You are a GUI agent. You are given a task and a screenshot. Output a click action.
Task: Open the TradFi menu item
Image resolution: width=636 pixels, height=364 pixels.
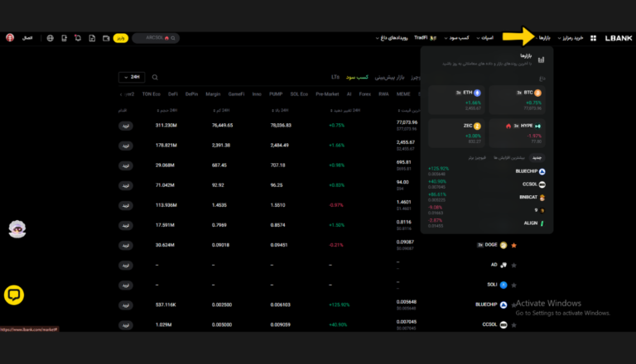[x=425, y=38]
